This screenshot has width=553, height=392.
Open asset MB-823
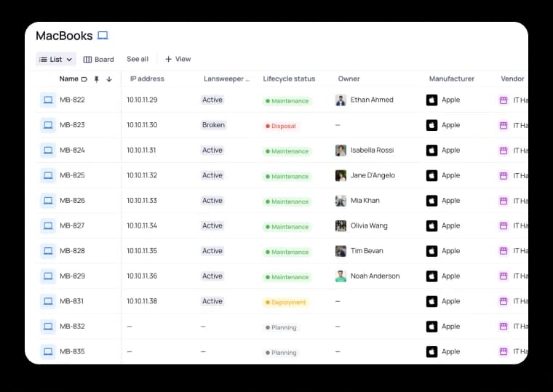[72, 125]
